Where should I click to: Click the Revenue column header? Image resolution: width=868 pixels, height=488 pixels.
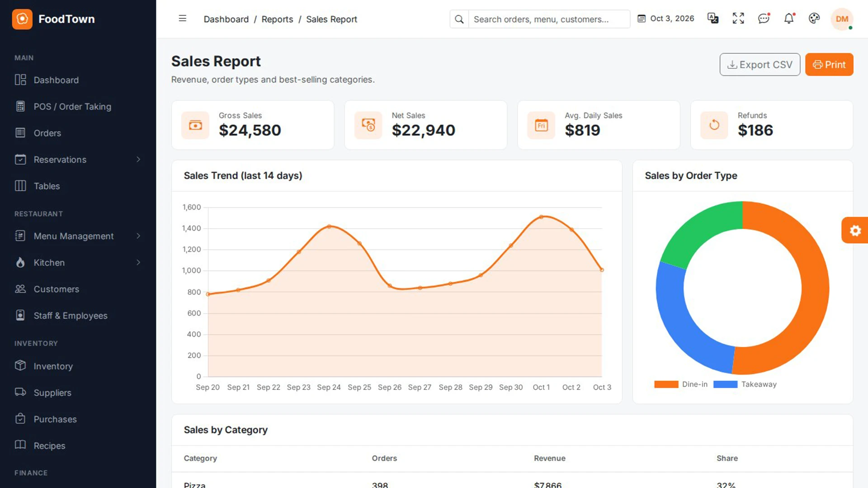(x=549, y=458)
